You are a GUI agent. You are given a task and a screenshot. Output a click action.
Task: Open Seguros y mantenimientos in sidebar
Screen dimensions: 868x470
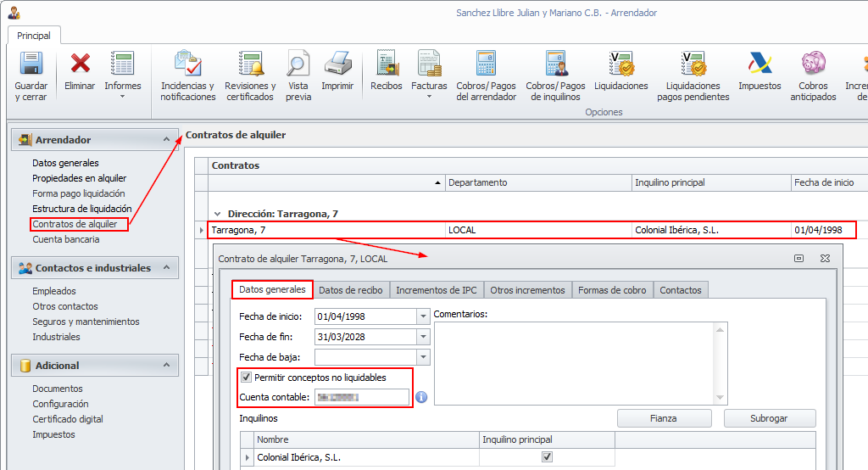click(x=86, y=322)
